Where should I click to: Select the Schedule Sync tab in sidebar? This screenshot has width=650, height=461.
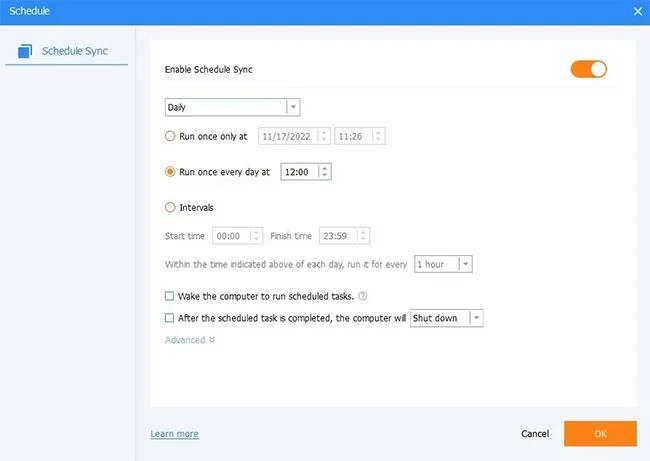66,51
